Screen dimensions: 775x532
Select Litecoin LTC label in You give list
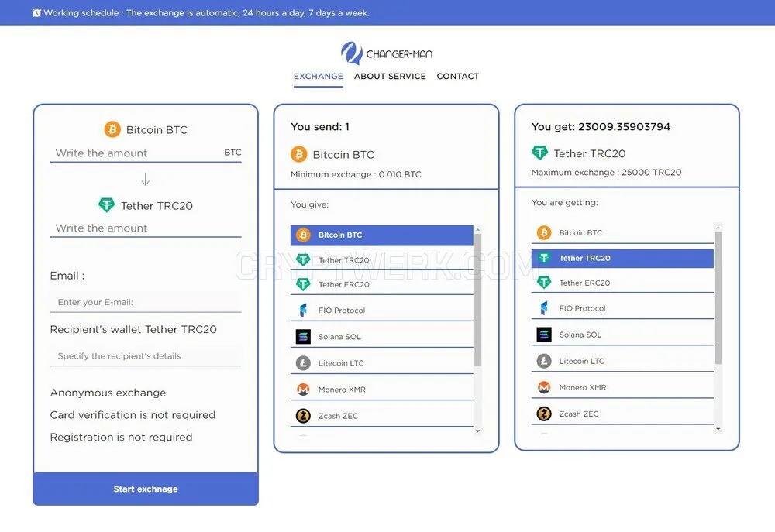click(341, 363)
